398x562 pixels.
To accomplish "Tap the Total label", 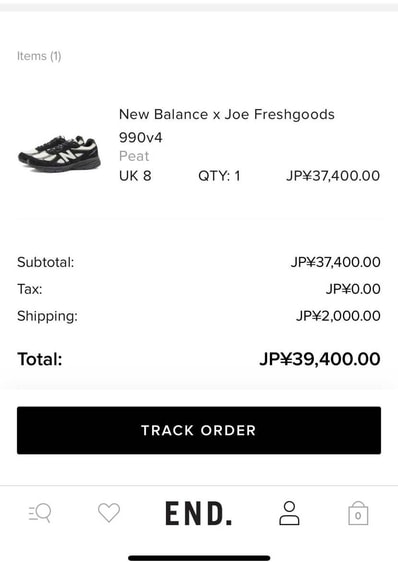I will coord(40,359).
